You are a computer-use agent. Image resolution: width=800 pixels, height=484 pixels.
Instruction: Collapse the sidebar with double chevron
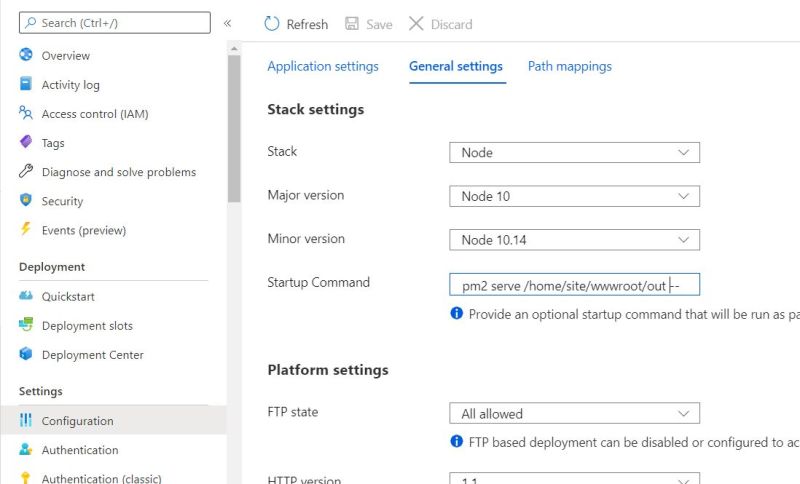tap(228, 22)
